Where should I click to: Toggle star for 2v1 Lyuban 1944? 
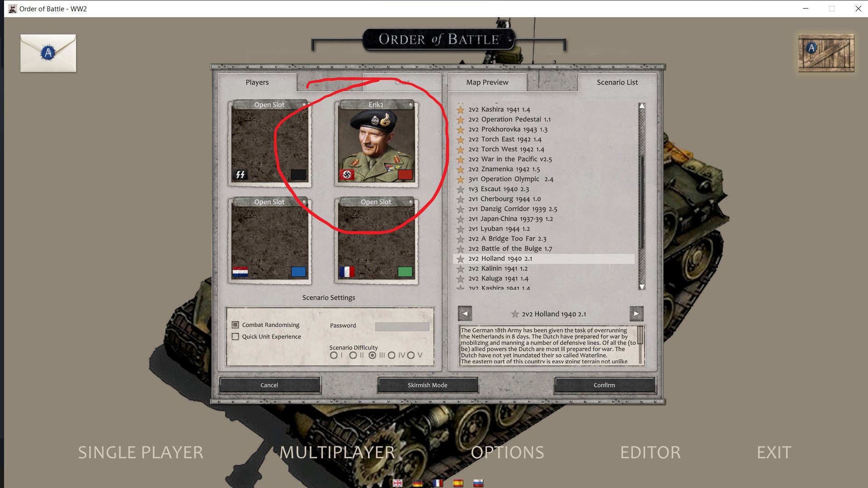pyautogui.click(x=460, y=229)
